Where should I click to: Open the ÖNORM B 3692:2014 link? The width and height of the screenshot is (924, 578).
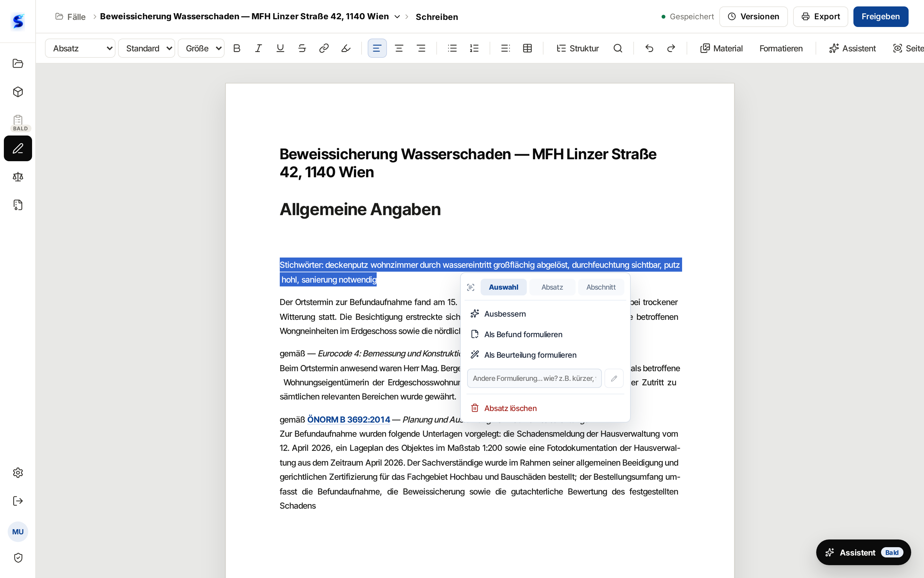click(349, 419)
